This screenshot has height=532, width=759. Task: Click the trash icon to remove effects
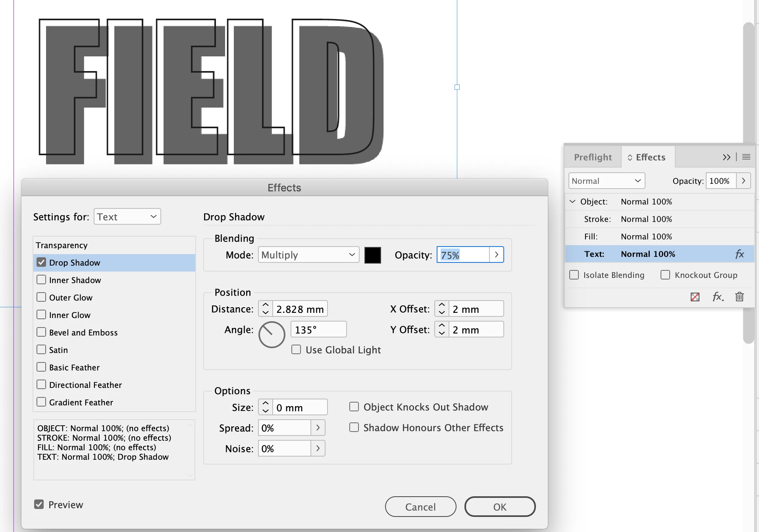coord(740,297)
